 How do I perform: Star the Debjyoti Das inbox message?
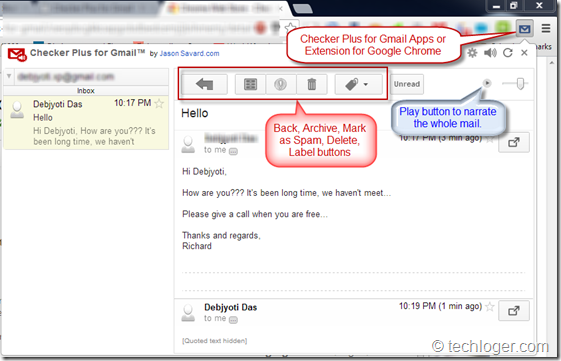[159, 104]
